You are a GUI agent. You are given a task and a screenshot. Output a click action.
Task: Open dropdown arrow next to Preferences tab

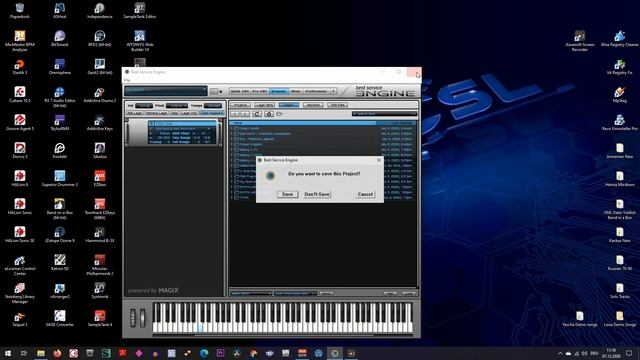pos(333,91)
